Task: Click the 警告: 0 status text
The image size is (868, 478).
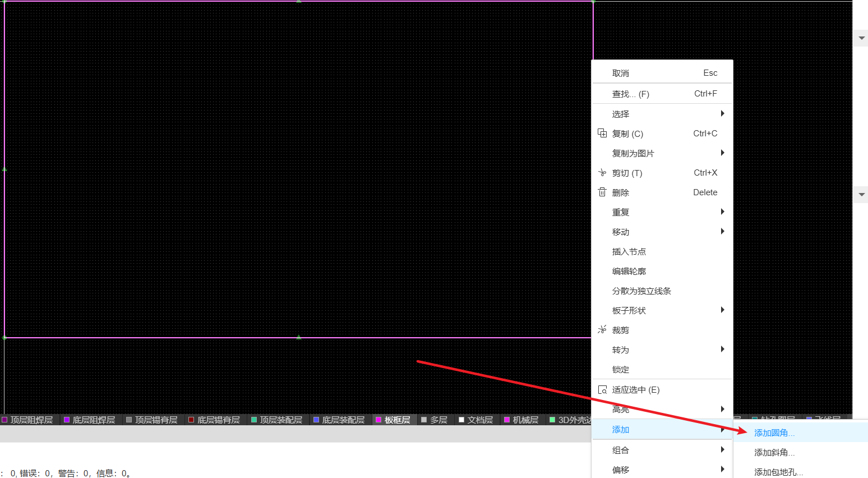Action: coord(73,473)
